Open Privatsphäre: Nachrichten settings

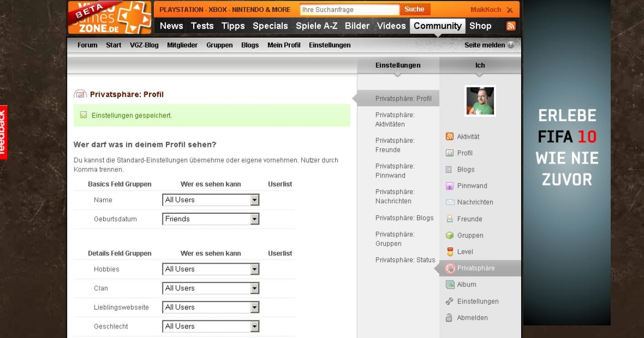click(x=395, y=197)
